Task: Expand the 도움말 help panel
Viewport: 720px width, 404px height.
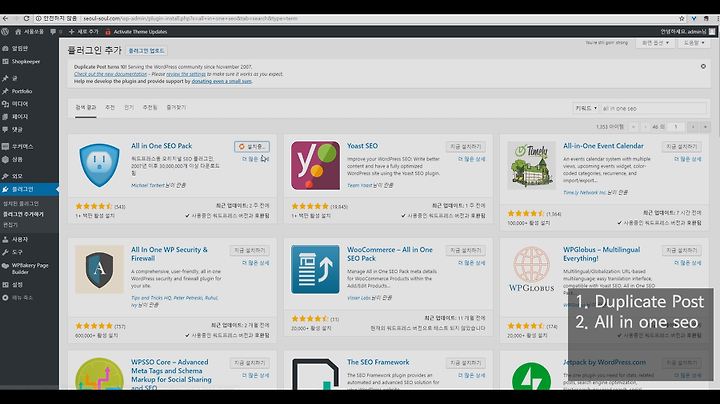Action: pyautogui.click(x=694, y=43)
